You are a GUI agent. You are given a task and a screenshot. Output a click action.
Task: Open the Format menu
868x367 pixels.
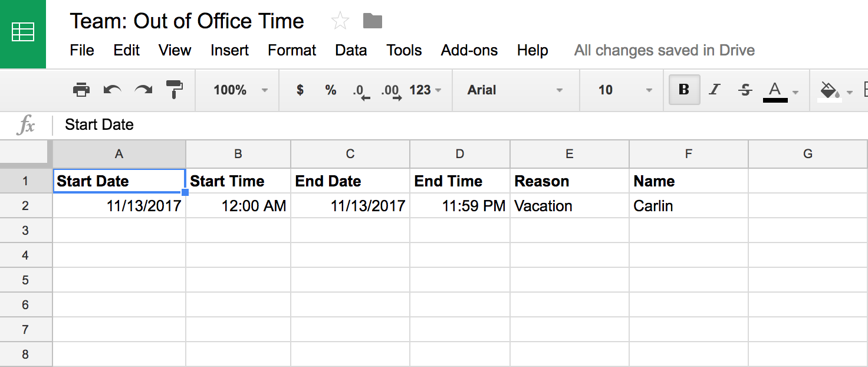click(292, 50)
